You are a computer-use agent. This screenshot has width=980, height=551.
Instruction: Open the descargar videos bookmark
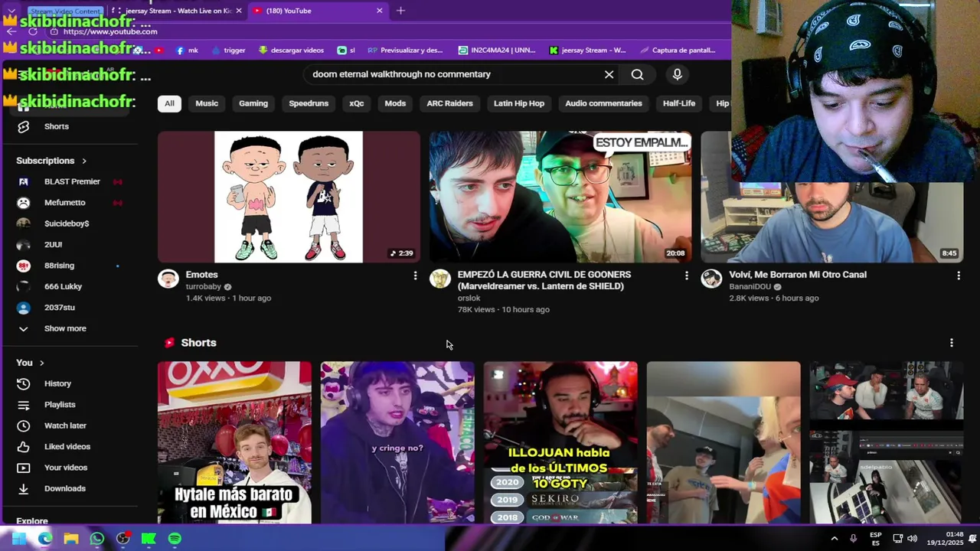291,51
